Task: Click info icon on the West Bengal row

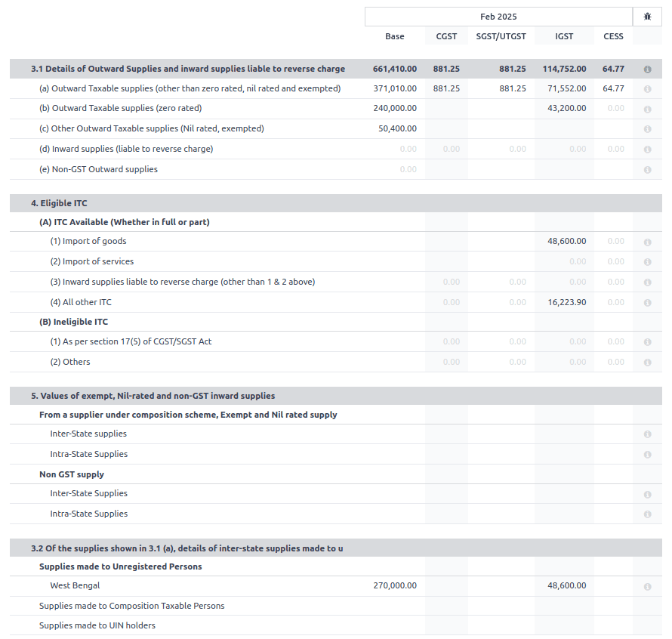Action: pos(647,586)
